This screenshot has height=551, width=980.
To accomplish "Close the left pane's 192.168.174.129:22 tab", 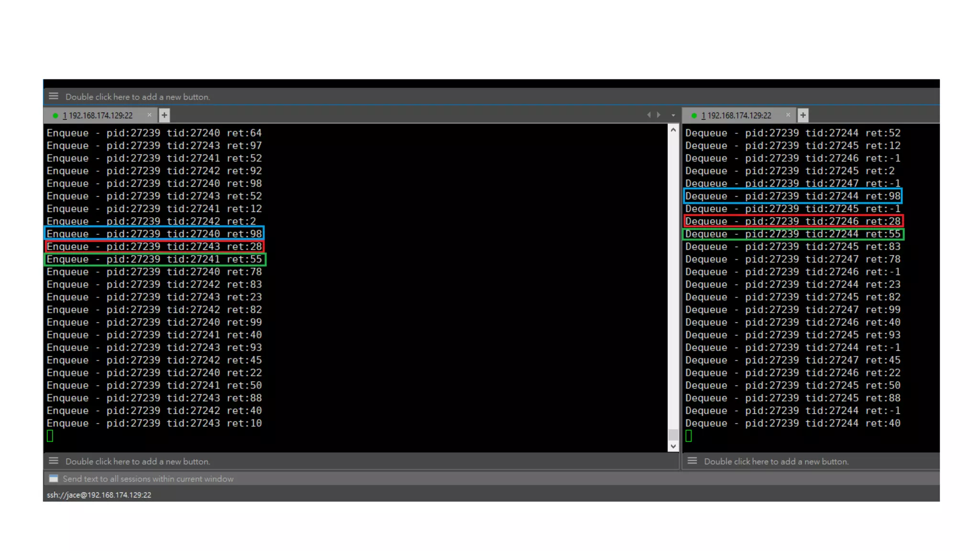I will (x=149, y=115).
